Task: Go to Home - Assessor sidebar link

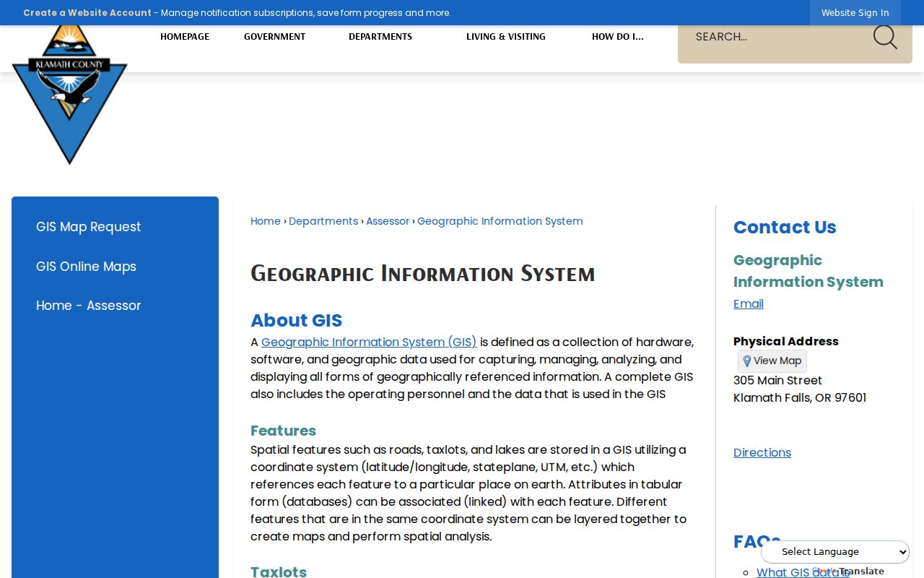Action: click(x=89, y=306)
